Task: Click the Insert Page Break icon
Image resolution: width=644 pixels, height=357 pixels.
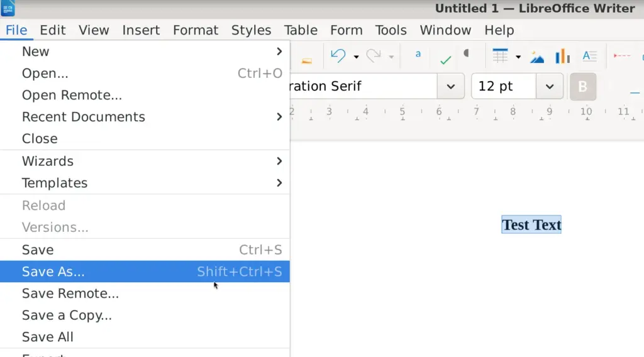Action: point(622,56)
